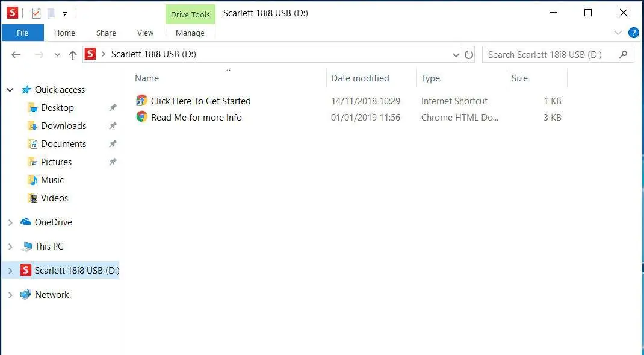644x355 pixels.
Task: Select OneDrive in the navigation pane
Action: pyautogui.click(x=54, y=222)
